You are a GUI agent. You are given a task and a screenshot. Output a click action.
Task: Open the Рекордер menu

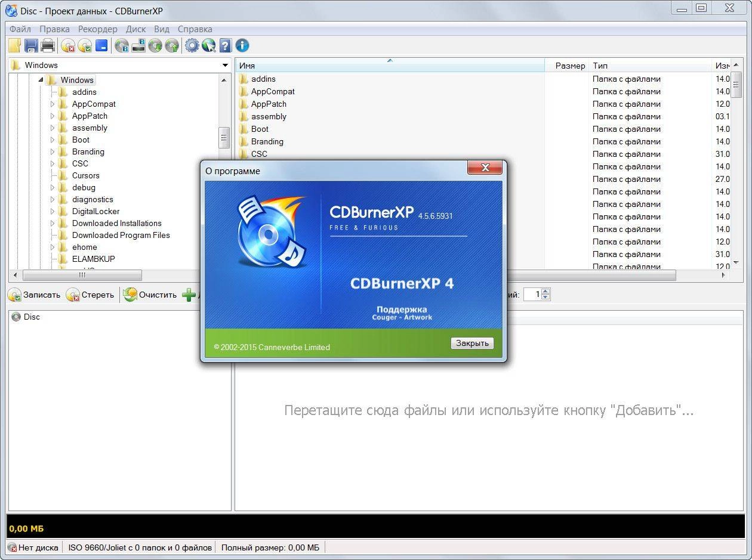(98, 29)
